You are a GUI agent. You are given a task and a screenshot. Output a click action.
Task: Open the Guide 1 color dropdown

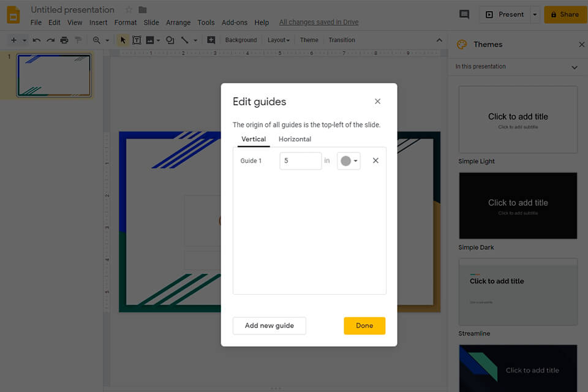pyautogui.click(x=349, y=161)
